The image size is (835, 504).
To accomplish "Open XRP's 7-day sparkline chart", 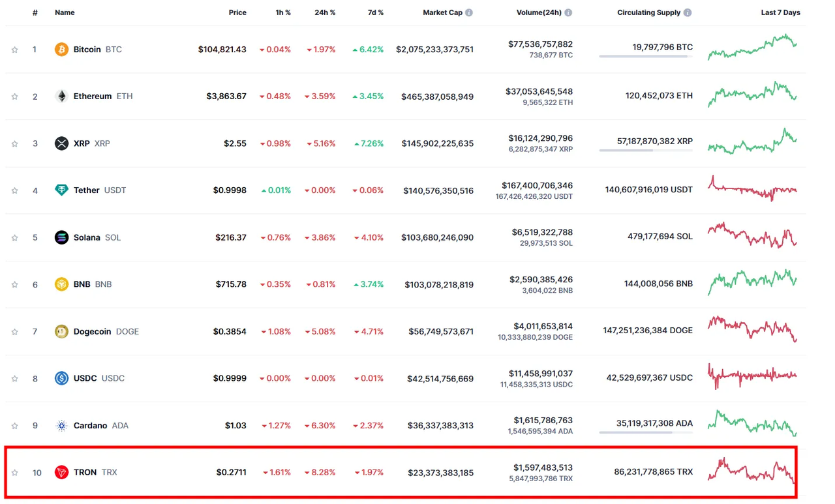I will [x=752, y=141].
